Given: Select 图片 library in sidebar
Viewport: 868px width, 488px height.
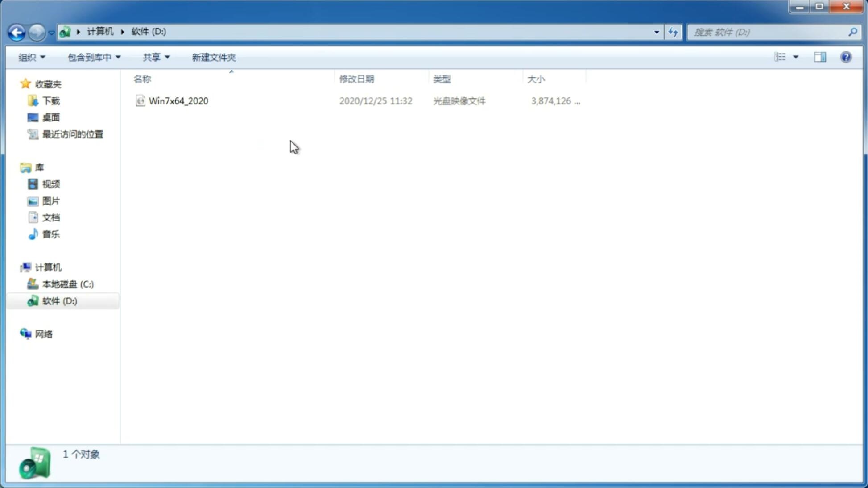Looking at the screenshot, I should (x=51, y=200).
